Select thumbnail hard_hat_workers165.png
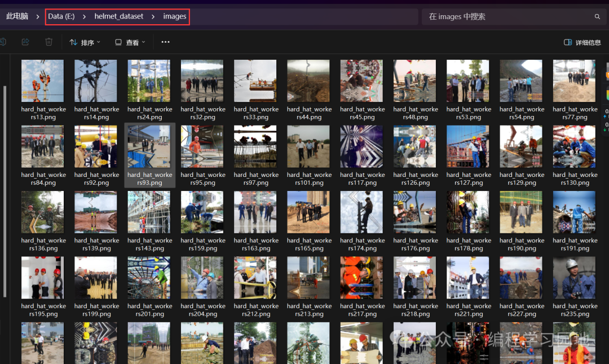This screenshot has width=609, height=364. [308, 212]
